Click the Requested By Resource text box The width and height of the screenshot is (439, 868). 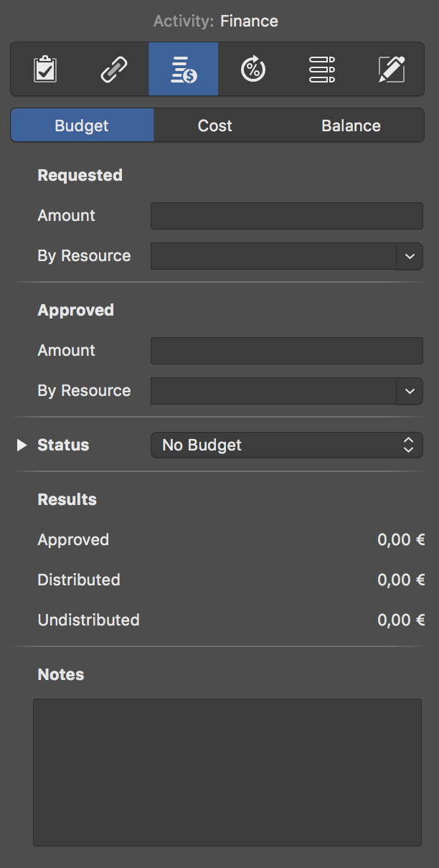(273, 256)
